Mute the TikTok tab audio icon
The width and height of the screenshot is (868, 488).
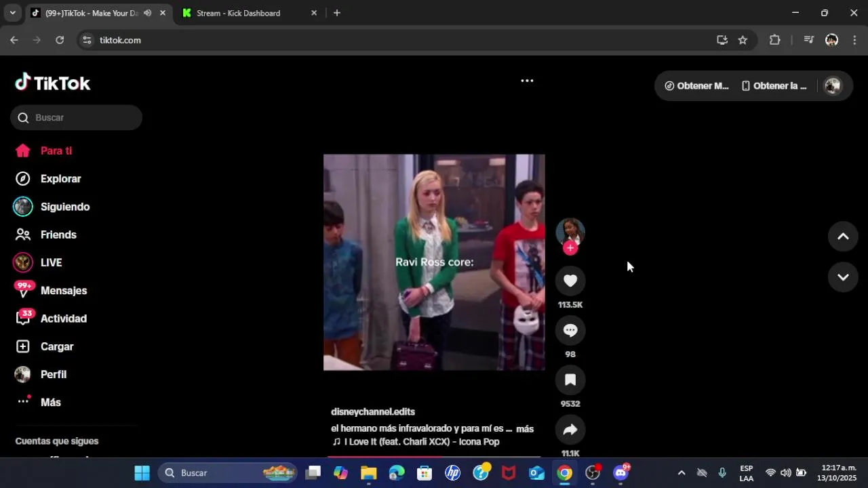[x=147, y=13]
